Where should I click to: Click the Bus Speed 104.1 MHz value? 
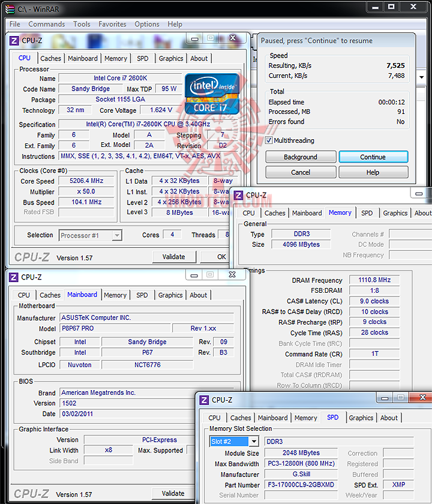click(x=86, y=202)
